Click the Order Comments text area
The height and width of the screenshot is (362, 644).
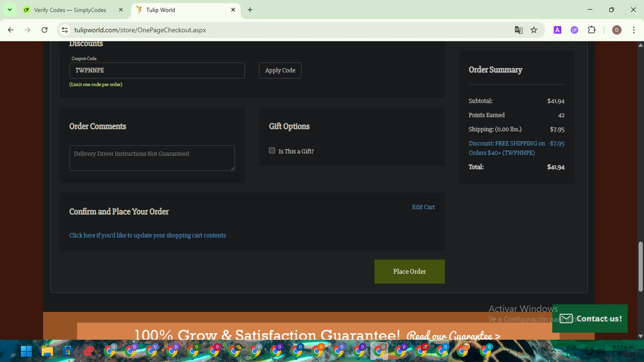[x=152, y=158]
